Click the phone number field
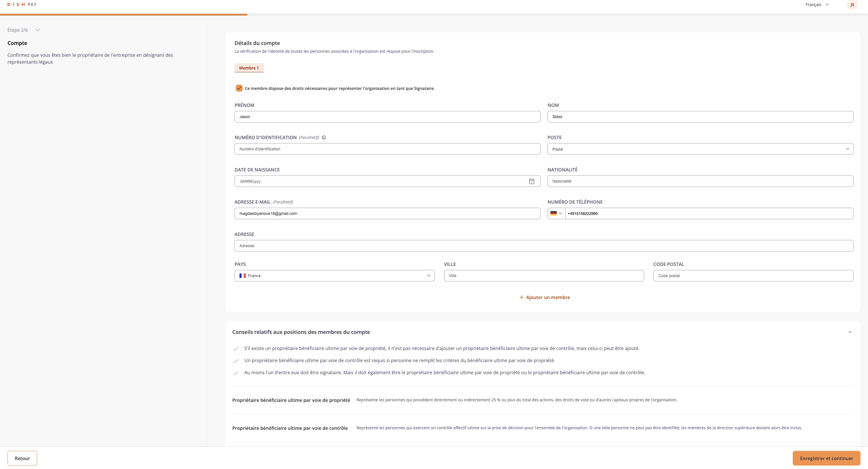The width and height of the screenshot is (868, 469). click(x=709, y=213)
